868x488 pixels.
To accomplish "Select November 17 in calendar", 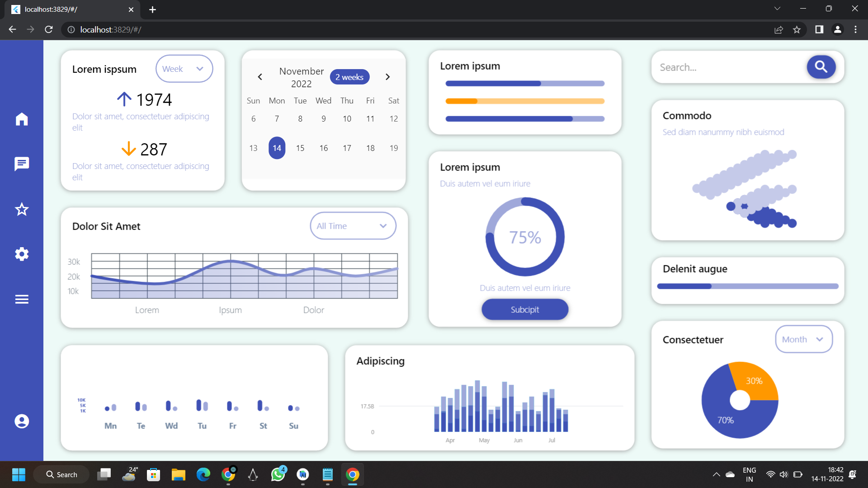I will tap(347, 148).
